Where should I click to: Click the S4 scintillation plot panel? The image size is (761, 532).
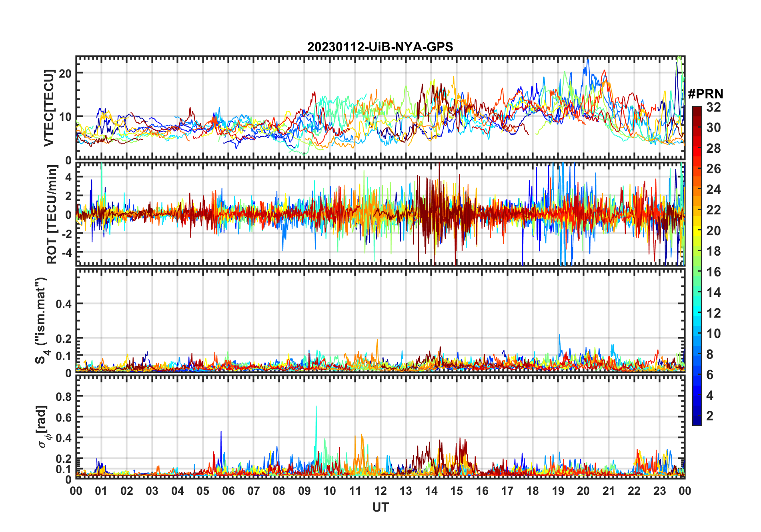pos(380,320)
